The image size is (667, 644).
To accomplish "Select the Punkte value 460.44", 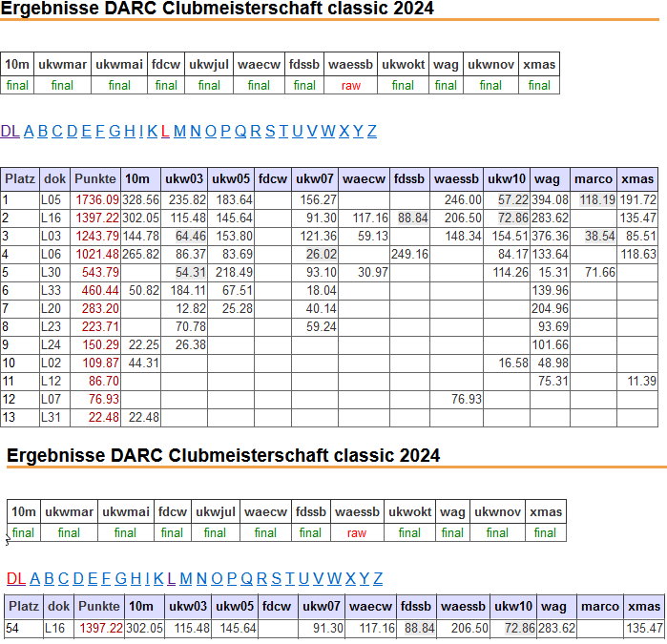I will point(100,290).
